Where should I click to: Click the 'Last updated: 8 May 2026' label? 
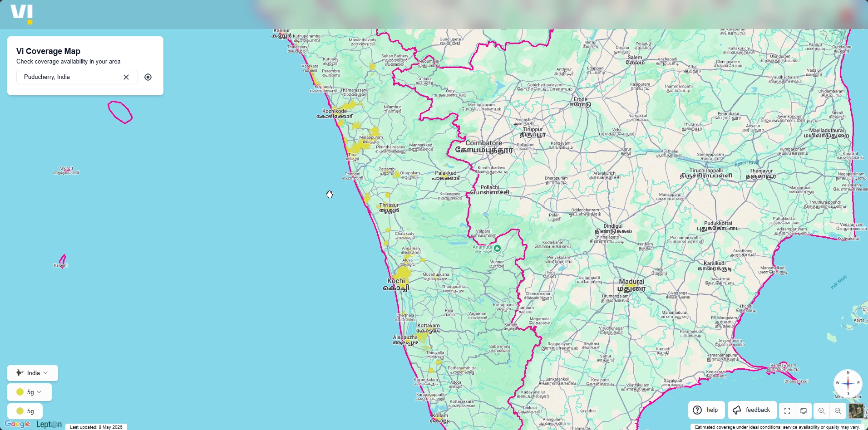(x=96, y=427)
